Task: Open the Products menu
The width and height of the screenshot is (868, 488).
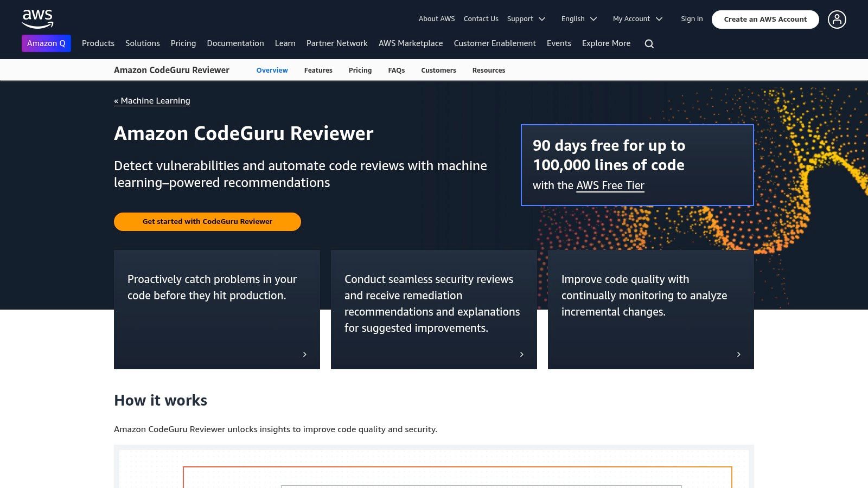Action: click(98, 43)
